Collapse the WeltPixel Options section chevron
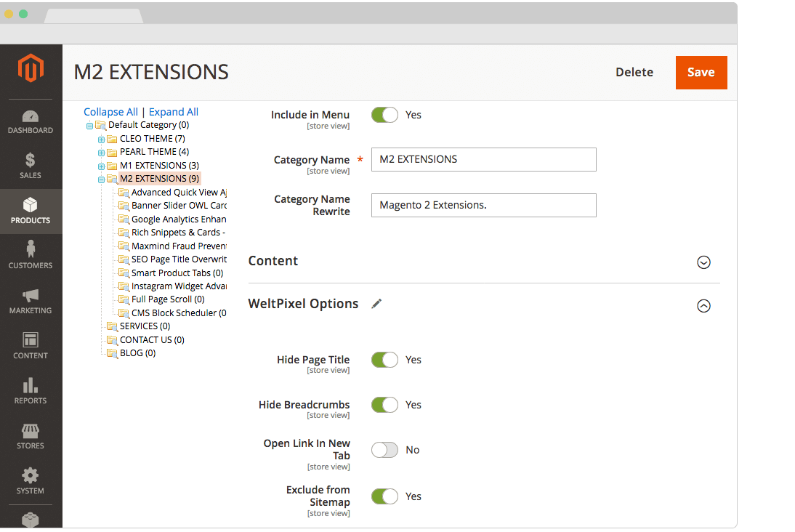795x532 pixels. (703, 306)
